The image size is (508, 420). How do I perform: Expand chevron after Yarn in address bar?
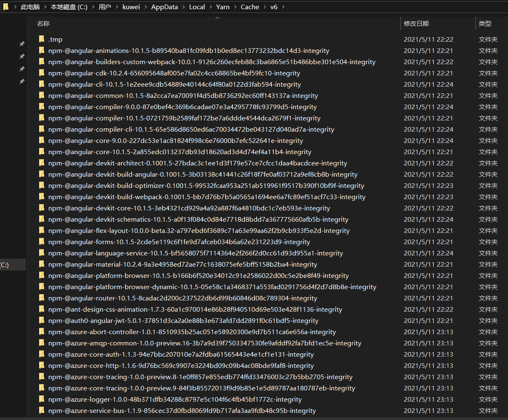click(235, 7)
